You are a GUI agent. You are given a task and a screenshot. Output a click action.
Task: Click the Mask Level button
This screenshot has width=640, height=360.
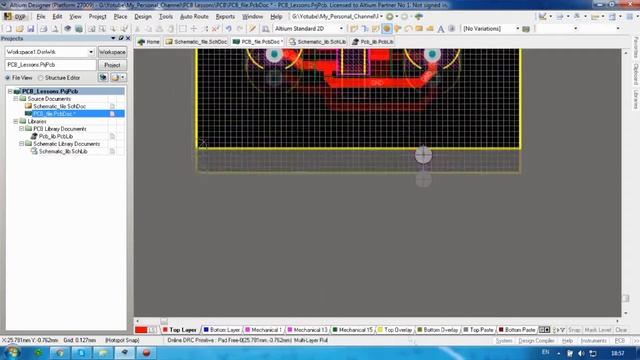click(598, 330)
